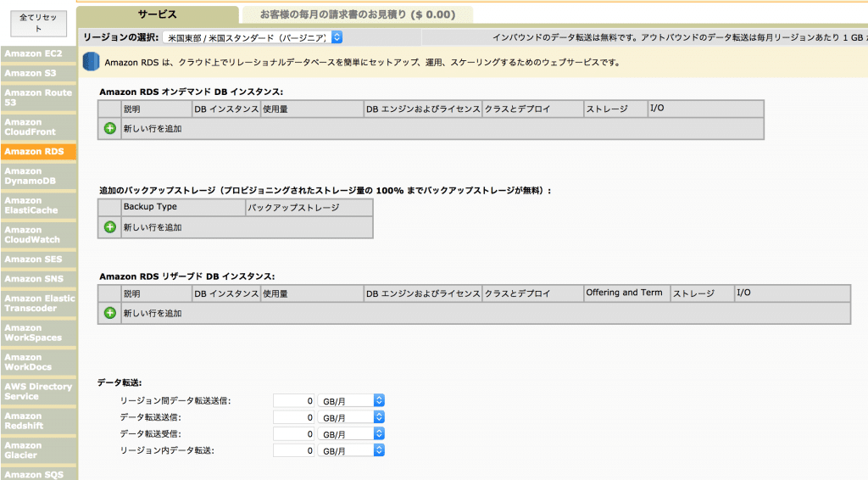
Task: Click the 全てリセット button
Action: click(x=38, y=23)
